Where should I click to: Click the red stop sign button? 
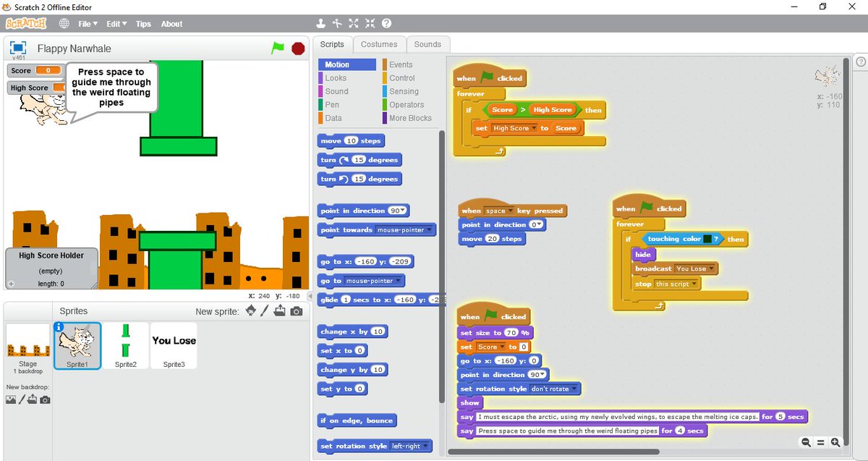(298, 48)
